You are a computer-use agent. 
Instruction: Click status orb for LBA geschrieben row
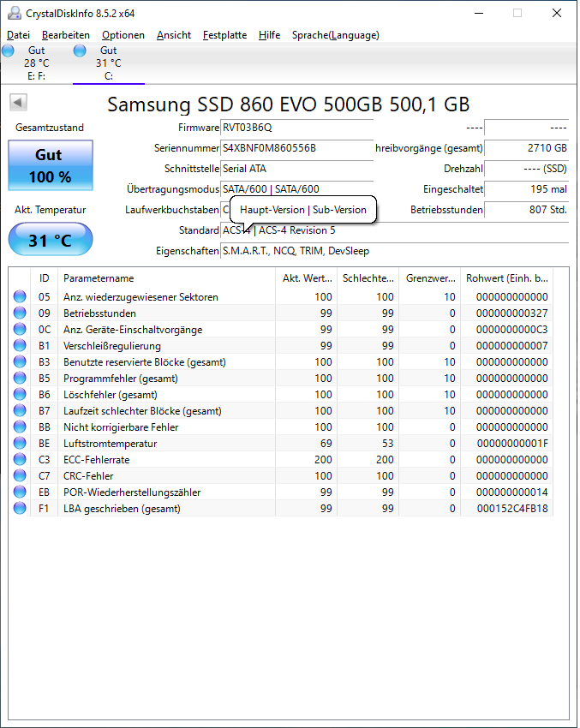click(x=20, y=508)
